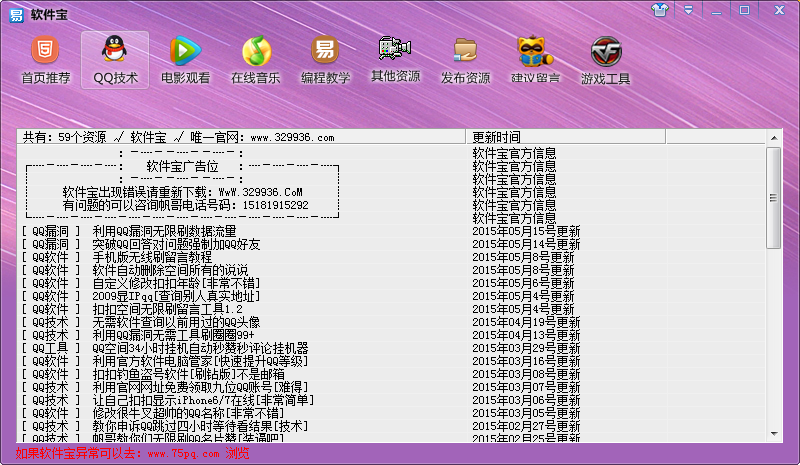This screenshot has height=465, width=800.
Task: Maximize the 软件宝 window
Action: [744, 10]
